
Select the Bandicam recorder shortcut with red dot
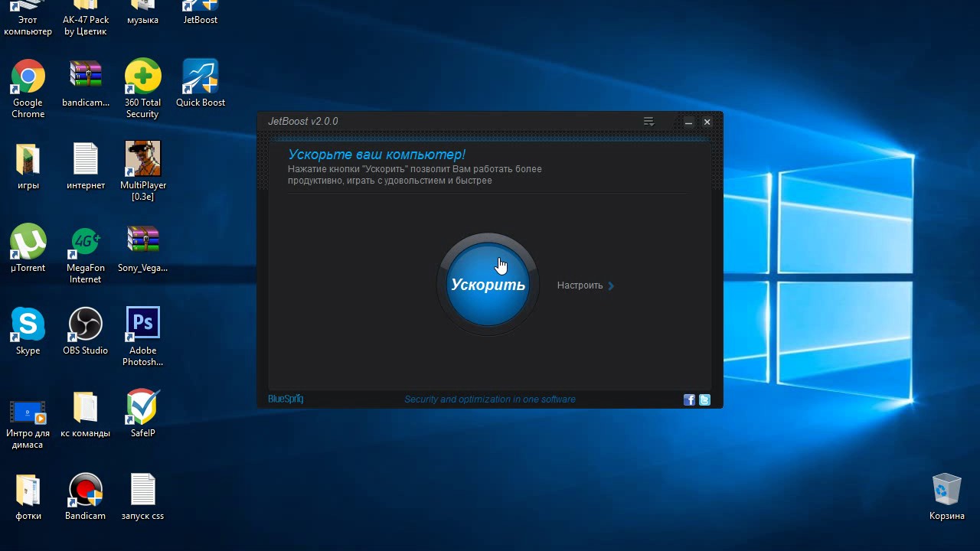point(86,497)
